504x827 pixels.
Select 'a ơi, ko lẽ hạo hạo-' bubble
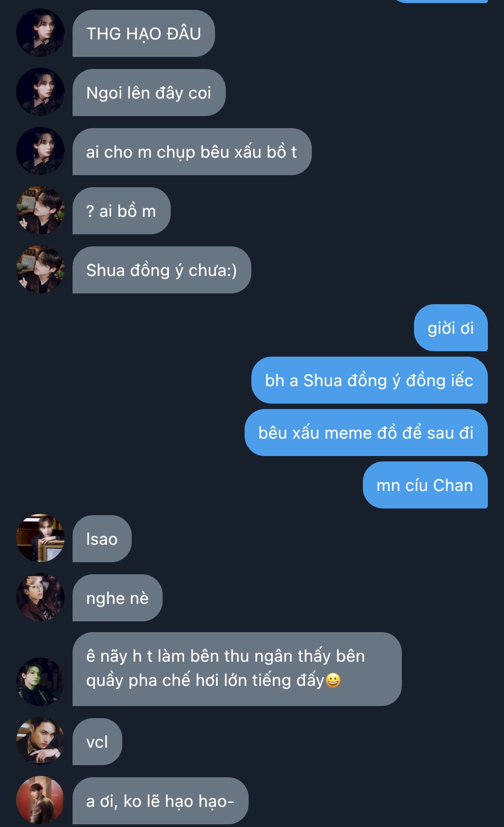(x=160, y=801)
